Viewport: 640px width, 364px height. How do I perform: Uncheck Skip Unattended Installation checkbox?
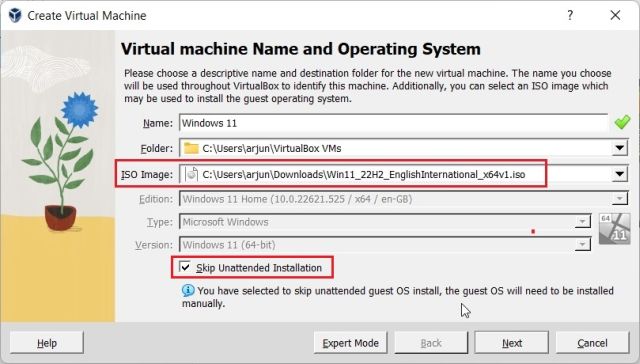pos(185,267)
